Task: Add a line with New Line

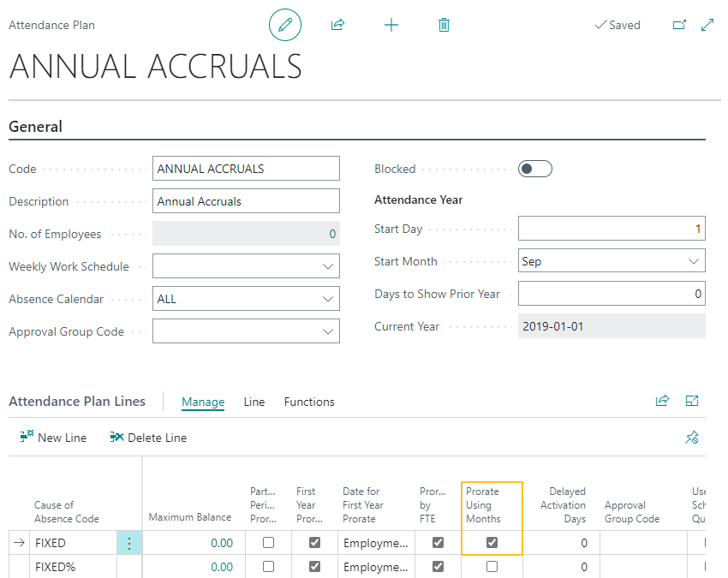Action: [x=53, y=438]
